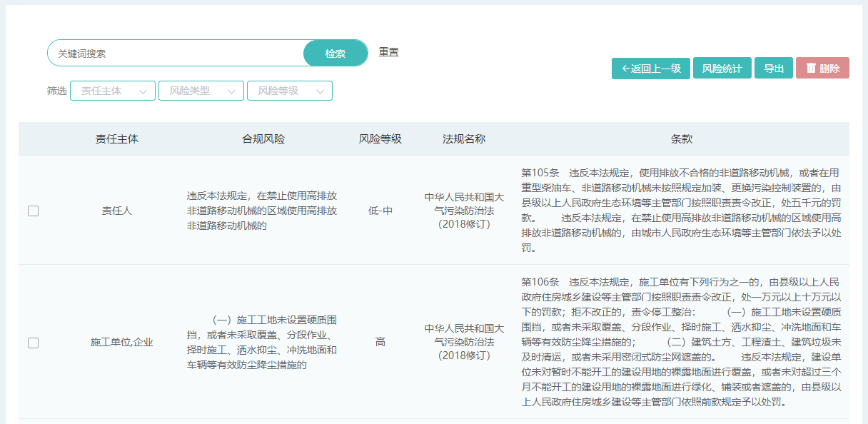
Task: Click compliance risk text about 高排放非道路移动机械
Action: coord(262,211)
